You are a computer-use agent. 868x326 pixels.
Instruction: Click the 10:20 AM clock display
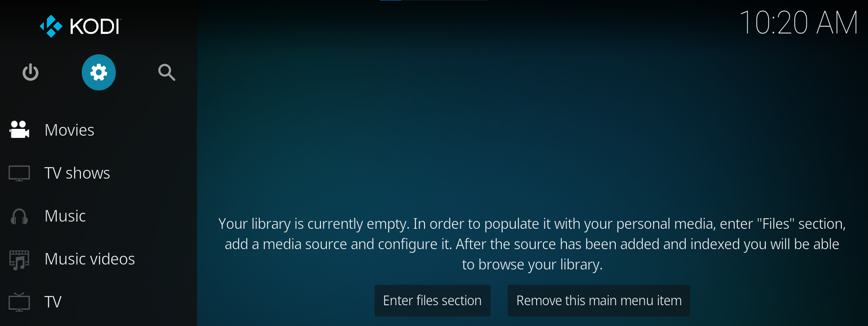[x=798, y=23]
